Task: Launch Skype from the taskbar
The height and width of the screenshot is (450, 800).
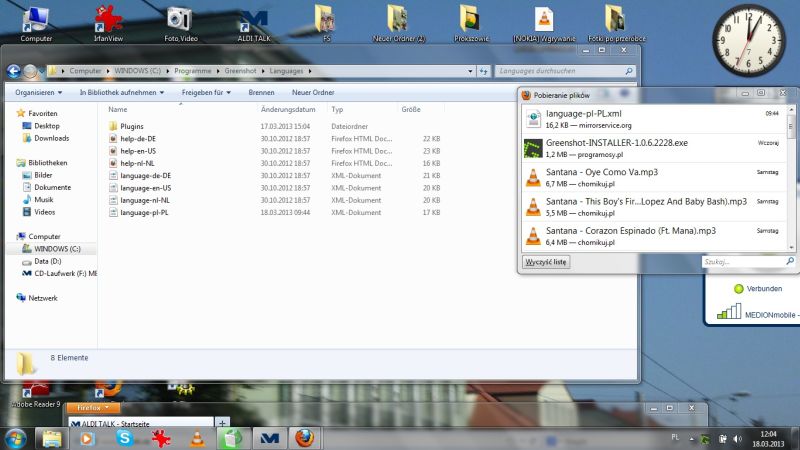Action: pyautogui.click(x=124, y=438)
